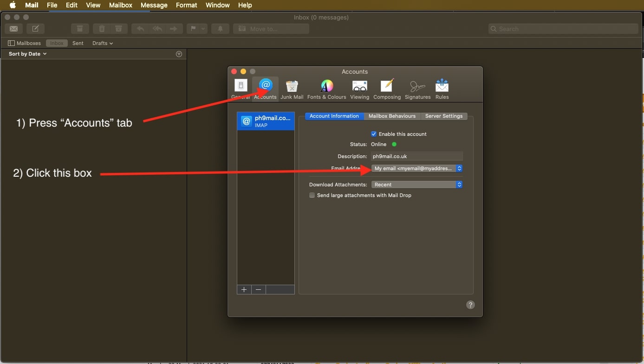Switch to the Mailbox Behaviours tab

pyautogui.click(x=392, y=116)
